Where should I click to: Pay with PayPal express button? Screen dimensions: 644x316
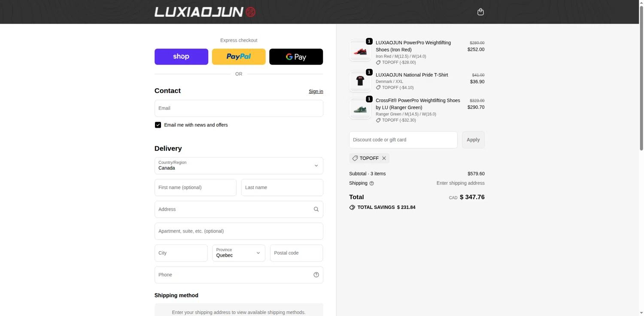pos(239,57)
